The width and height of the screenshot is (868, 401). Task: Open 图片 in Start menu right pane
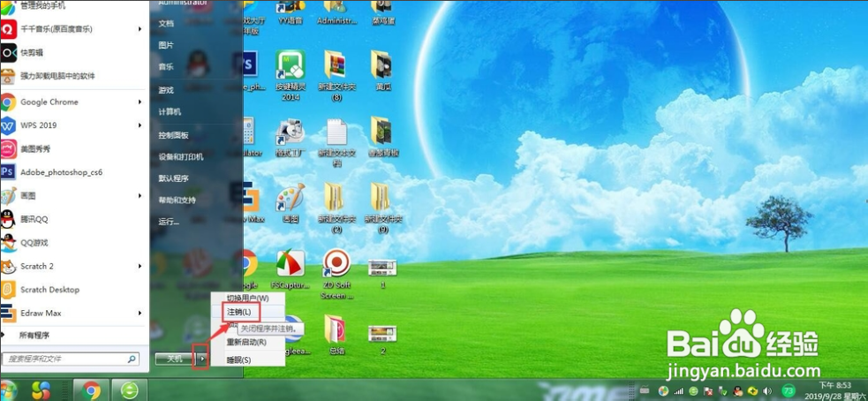pyautogui.click(x=166, y=45)
